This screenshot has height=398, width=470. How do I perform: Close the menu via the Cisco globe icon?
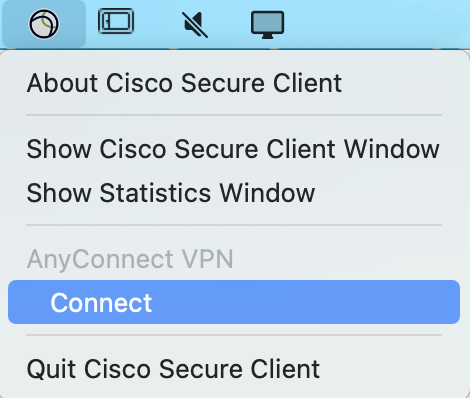pyautogui.click(x=44, y=24)
